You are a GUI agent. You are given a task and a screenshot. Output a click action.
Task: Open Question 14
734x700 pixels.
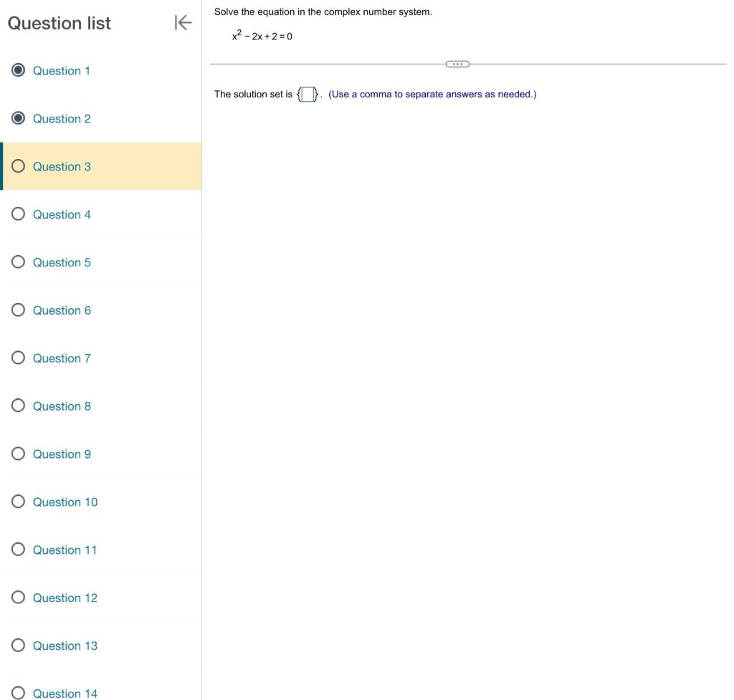point(65,693)
